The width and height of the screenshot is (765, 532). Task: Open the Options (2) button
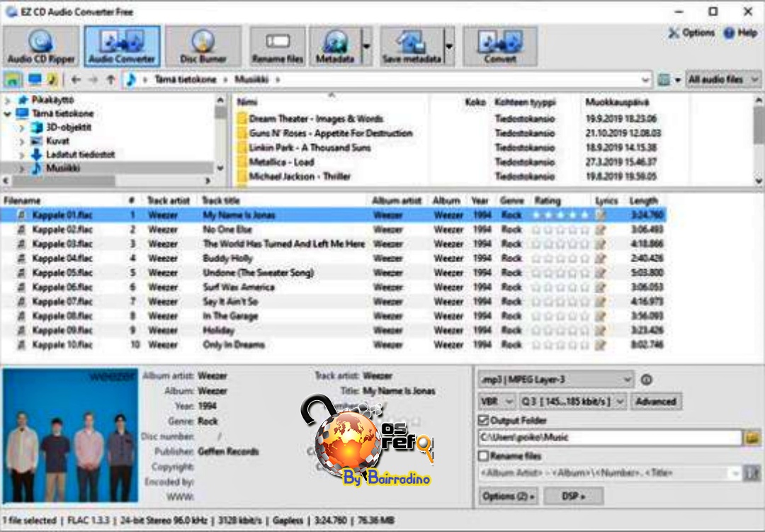click(508, 496)
